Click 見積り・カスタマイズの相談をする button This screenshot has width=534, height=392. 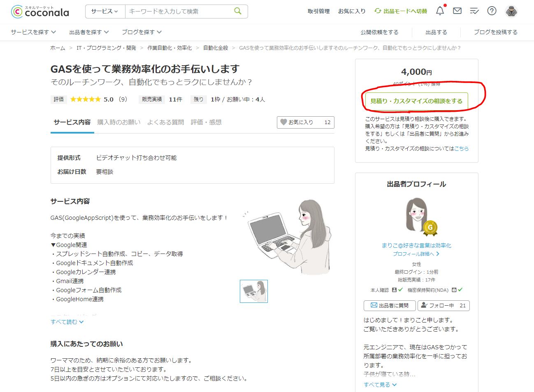click(416, 101)
